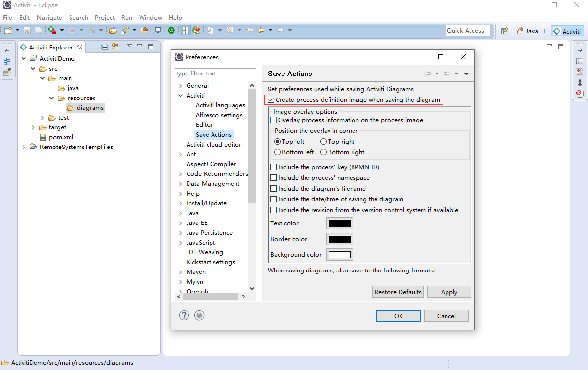The width and height of the screenshot is (588, 370).
Task: Open the table-style view icon in right trim
Action: coord(580,61)
